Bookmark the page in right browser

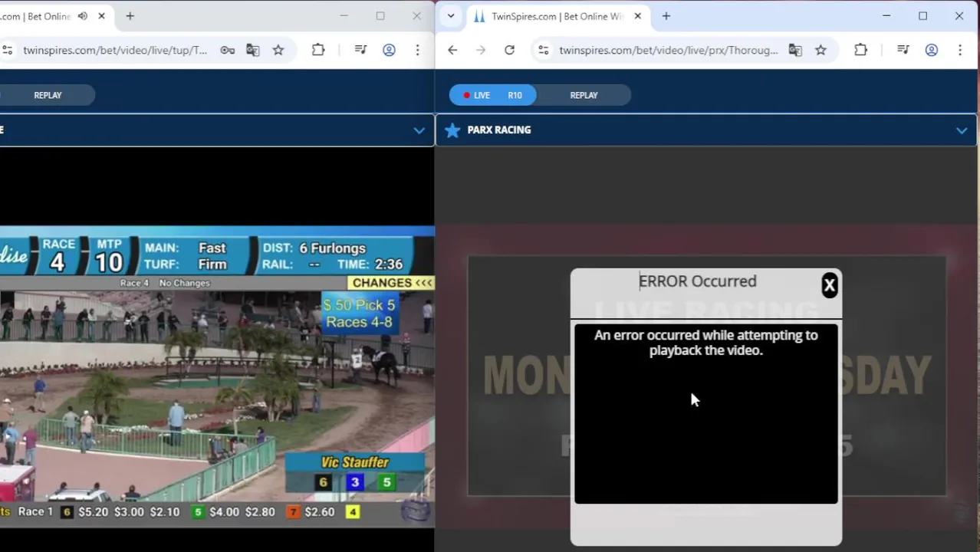821,50
